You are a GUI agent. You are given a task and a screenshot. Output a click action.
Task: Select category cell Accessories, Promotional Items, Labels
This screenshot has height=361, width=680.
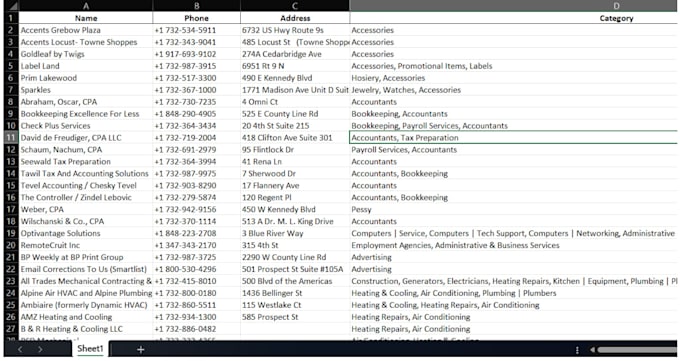(x=514, y=66)
